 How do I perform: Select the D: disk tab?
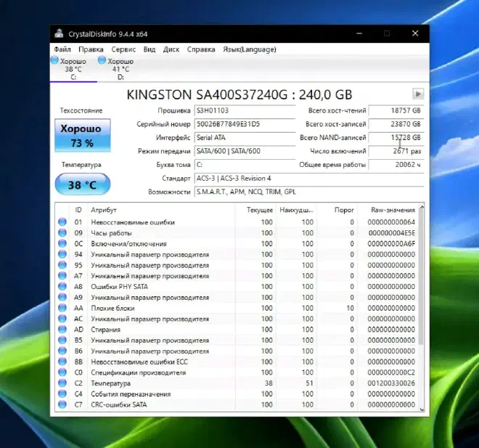click(x=120, y=69)
